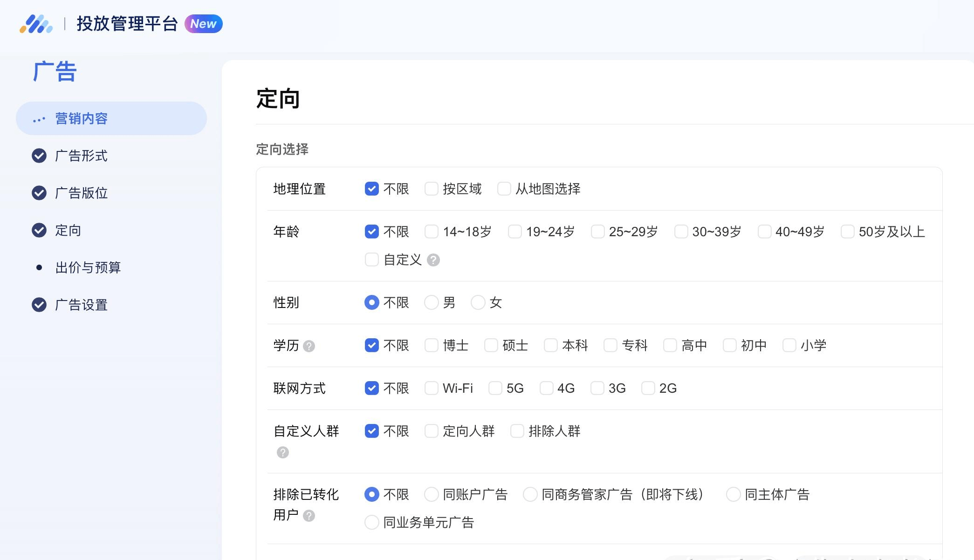Navigate to 广告版位 sidebar step

point(81,193)
